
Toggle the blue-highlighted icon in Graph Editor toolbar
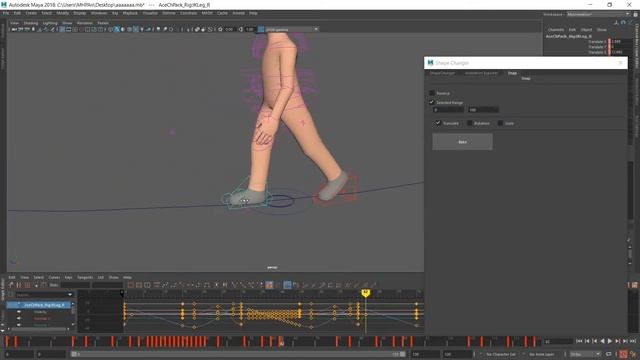287,285
